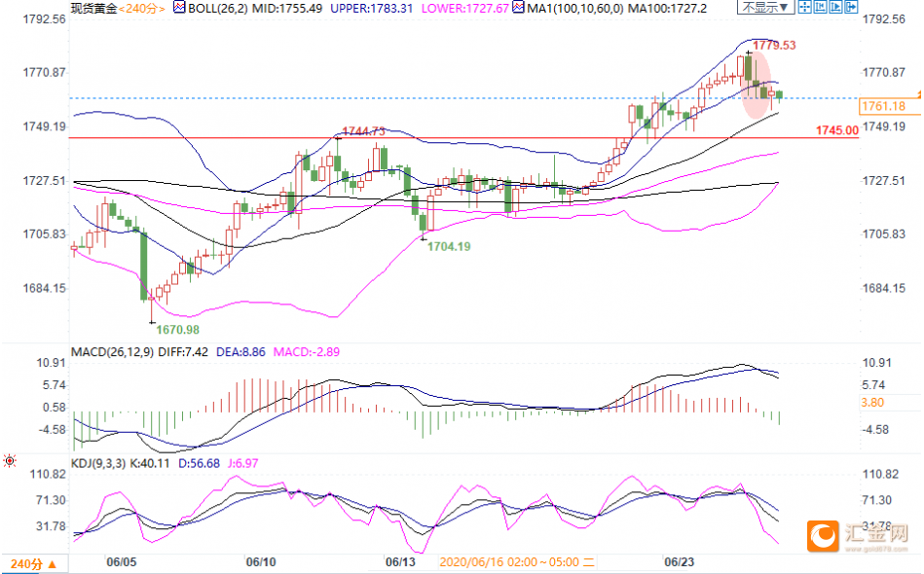The width and height of the screenshot is (924, 574).
Task: Click MA1(100,10,60,0) indicator label
Action: [x=575, y=8]
